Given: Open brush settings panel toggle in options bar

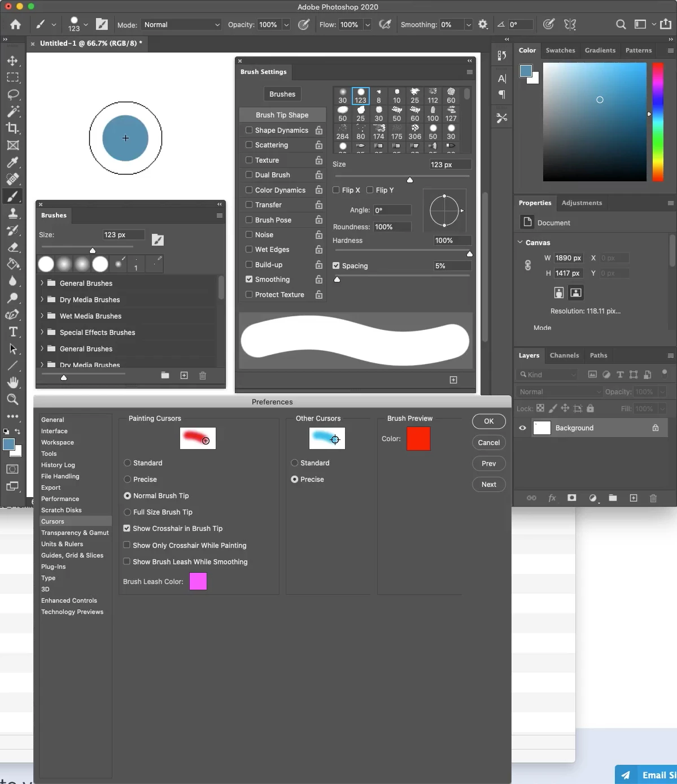Looking at the screenshot, I should click(102, 24).
